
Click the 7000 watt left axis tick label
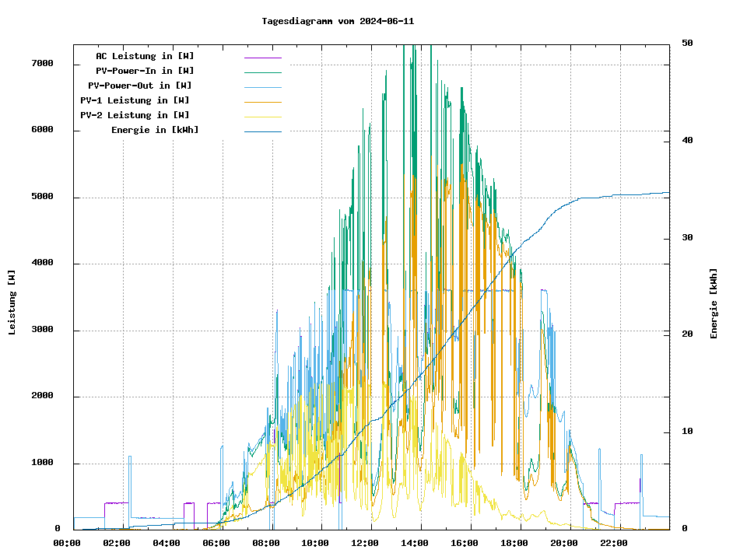[x=43, y=64]
